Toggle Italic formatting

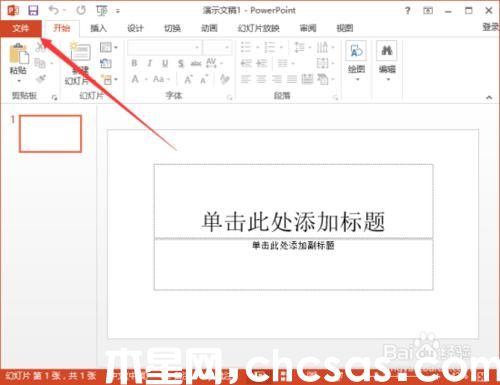click(150, 63)
